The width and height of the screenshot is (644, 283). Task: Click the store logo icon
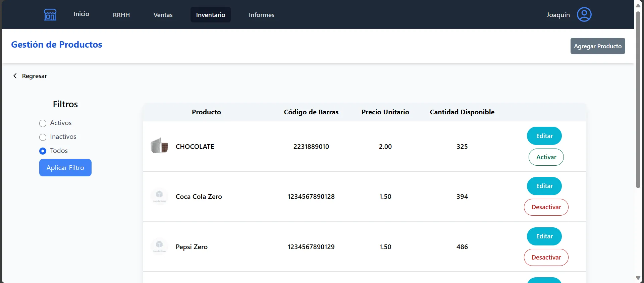pyautogui.click(x=50, y=15)
